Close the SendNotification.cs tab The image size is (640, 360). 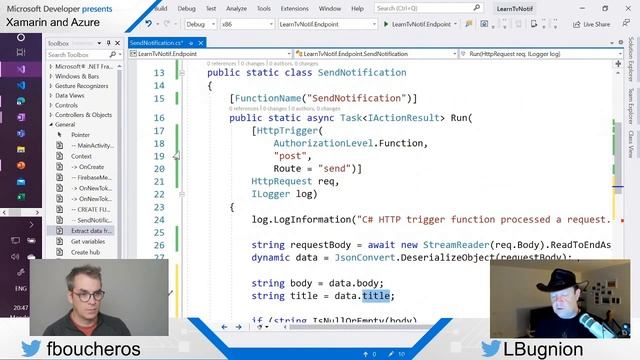pyautogui.click(x=201, y=43)
